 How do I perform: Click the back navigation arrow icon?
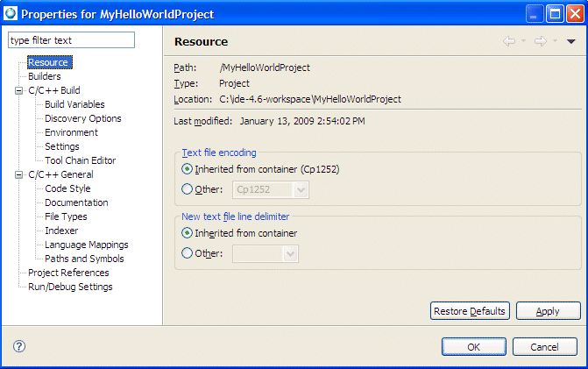(509, 41)
